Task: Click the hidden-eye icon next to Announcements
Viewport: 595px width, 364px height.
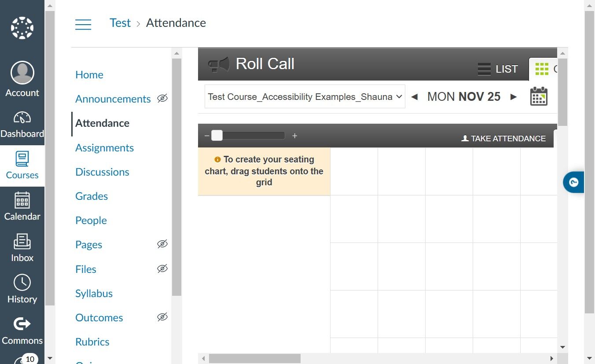Action: 162,98
